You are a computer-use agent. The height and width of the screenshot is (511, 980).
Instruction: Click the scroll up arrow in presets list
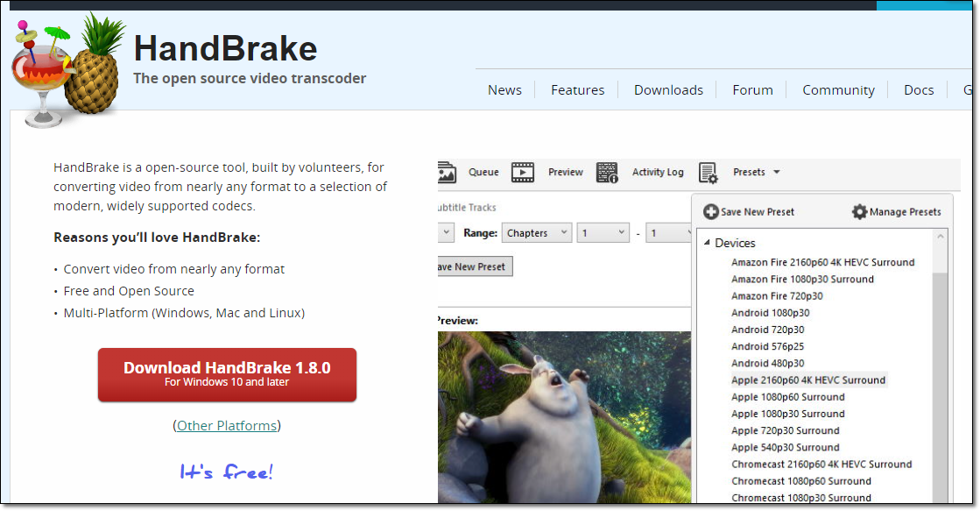(940, 237)
